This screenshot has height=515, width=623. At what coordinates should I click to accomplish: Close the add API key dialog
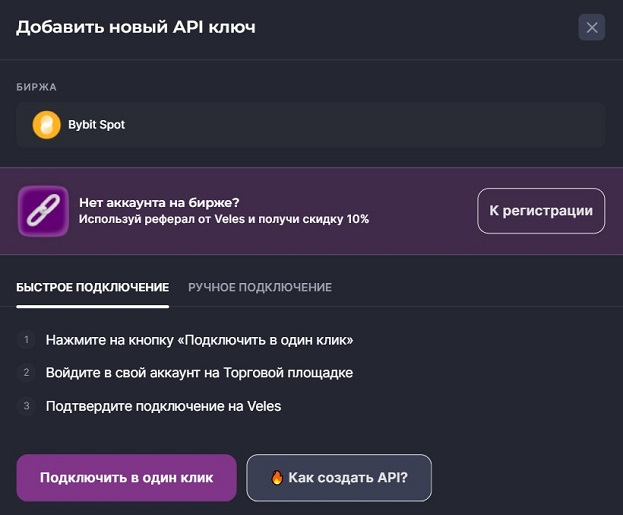(x=592, y=28)
